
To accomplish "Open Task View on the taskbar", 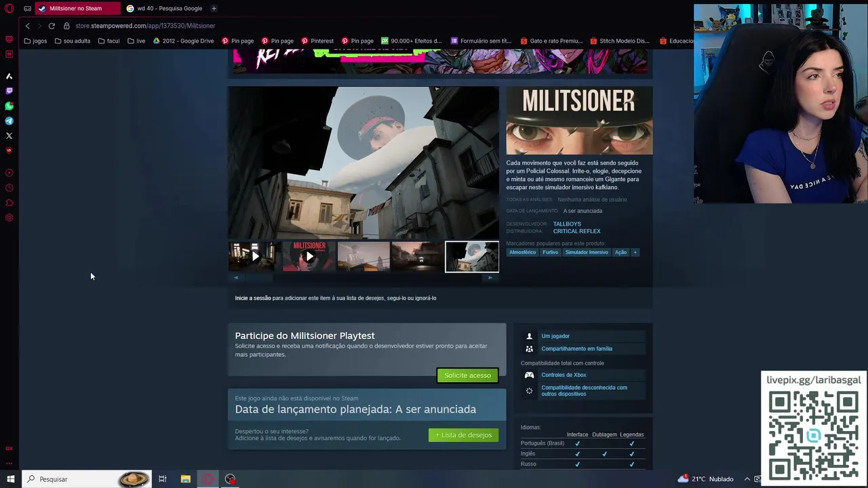I will pos(163,479).
